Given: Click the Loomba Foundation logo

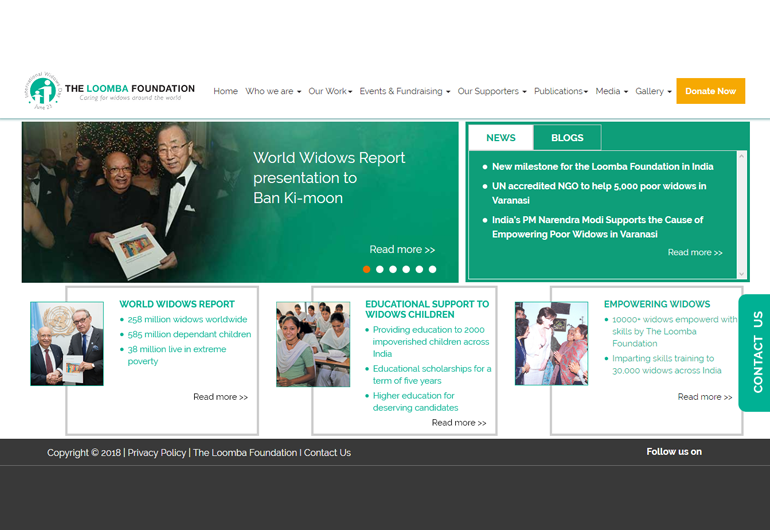Looking at the screenshot, I should click(x=110, y=91).
